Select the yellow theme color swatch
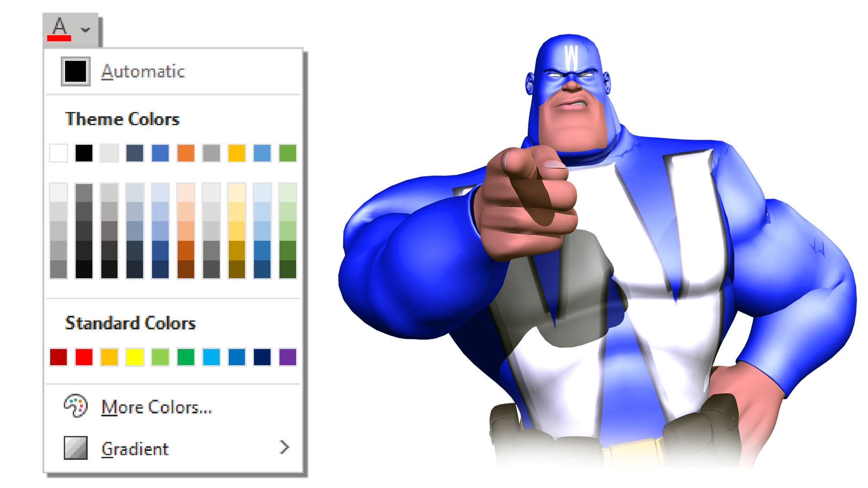The width and height of the screenshot is (868, 488). pyautogui.click(x=236, y=153)
